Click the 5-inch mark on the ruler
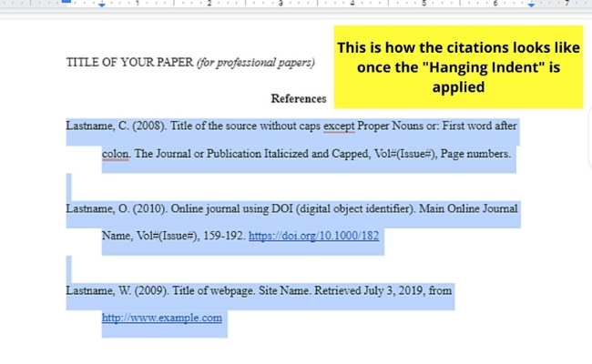 [x=424, y=5]
